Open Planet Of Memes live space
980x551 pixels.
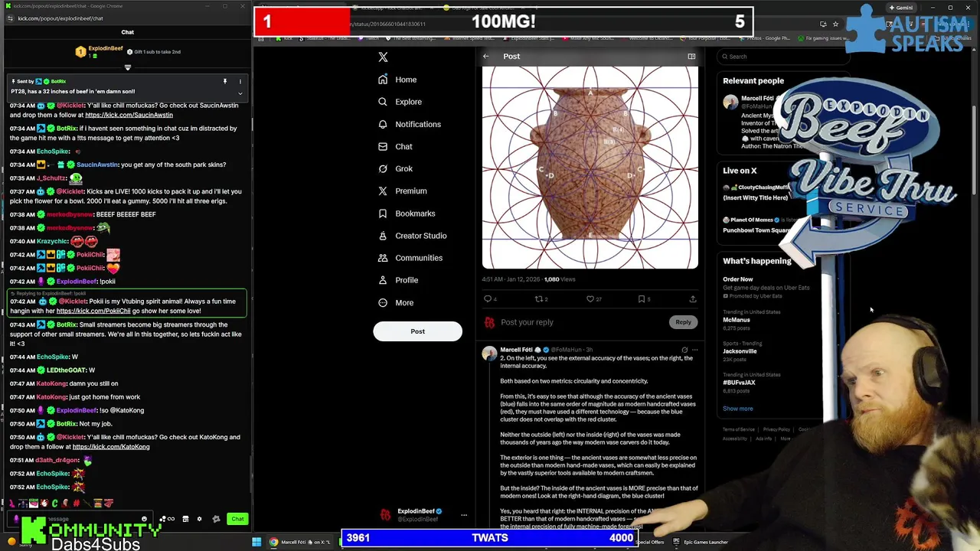758,224
